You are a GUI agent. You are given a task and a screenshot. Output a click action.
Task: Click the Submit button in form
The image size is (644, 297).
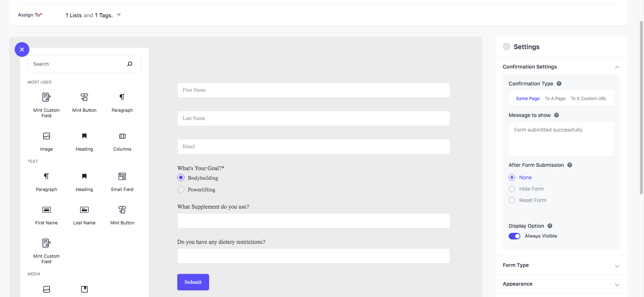click(193, 282)
